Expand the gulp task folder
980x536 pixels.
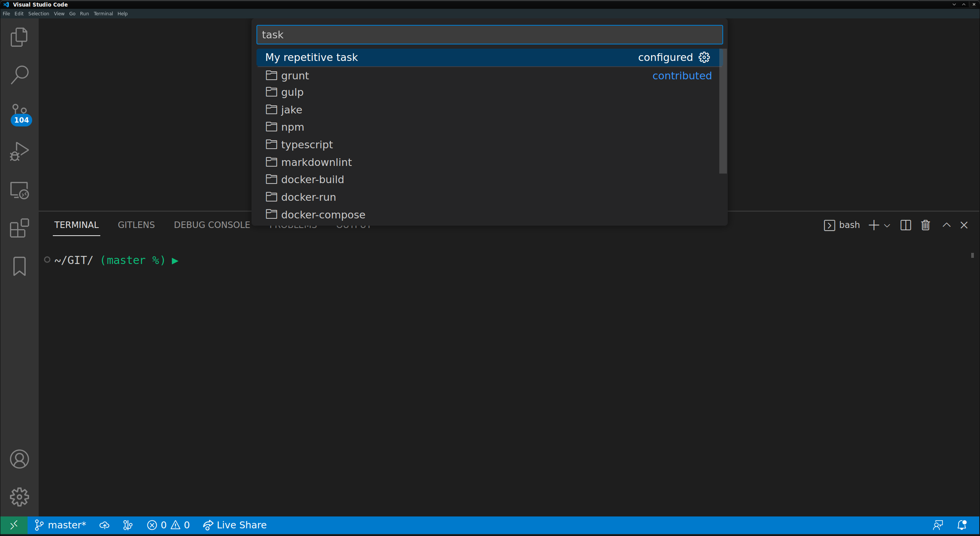[x=488, y=92]
